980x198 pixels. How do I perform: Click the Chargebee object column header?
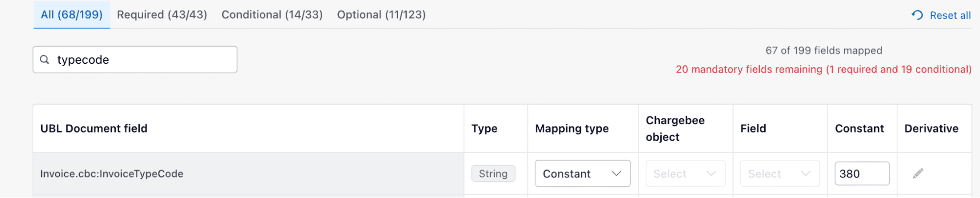(675, 129)
